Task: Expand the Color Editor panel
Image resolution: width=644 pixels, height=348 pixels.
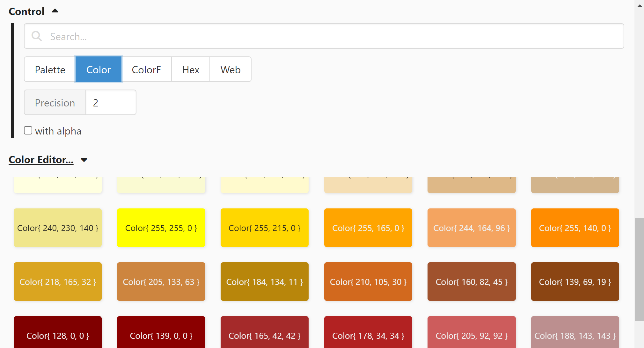Action: [x=84, y=160]
